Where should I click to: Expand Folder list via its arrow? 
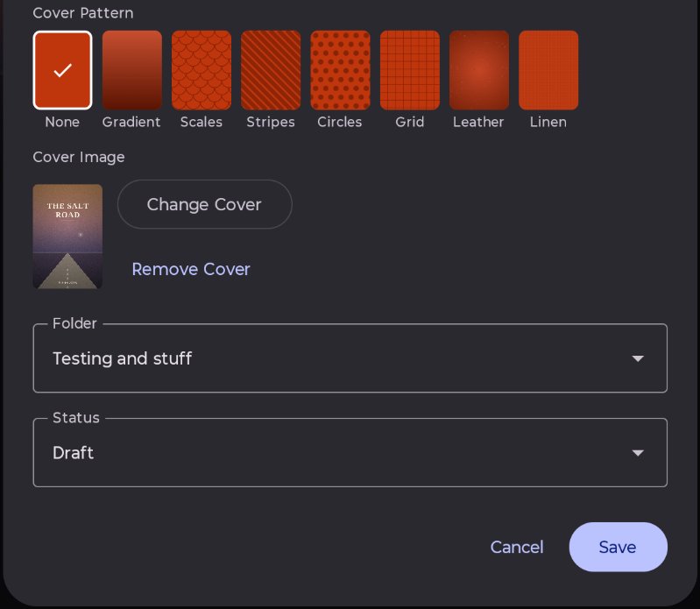tap(638, 358)
